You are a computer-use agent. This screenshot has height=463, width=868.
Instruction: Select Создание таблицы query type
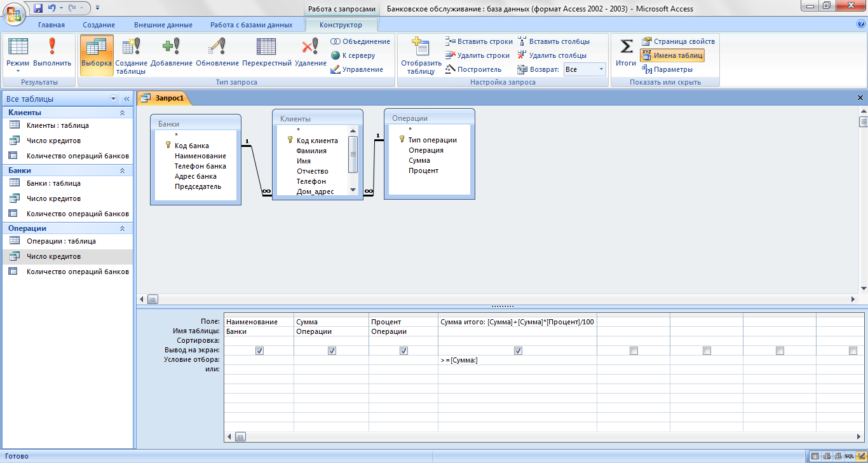point(132,56)
